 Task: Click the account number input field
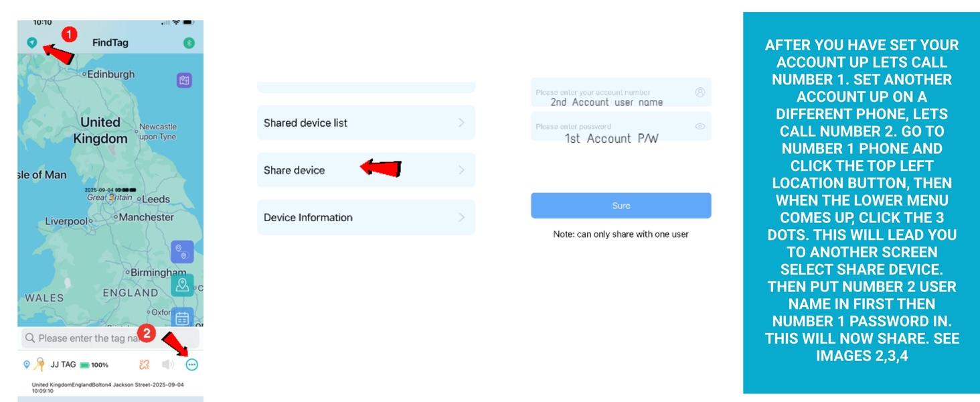[621, 92]
